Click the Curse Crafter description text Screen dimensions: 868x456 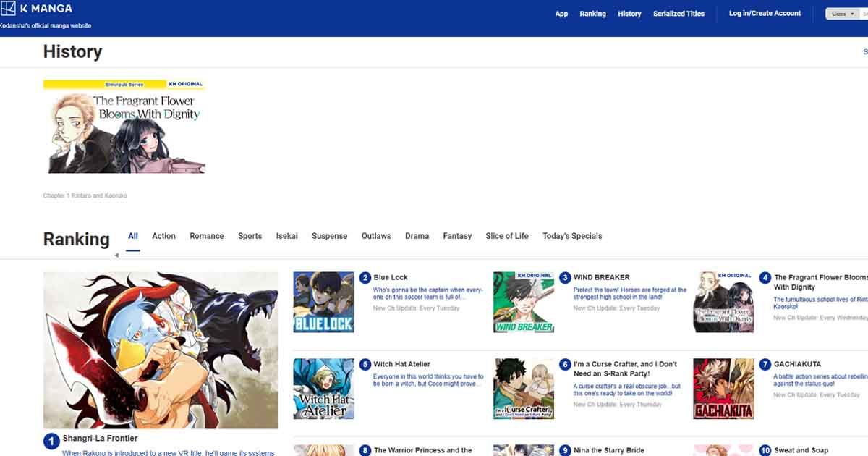(627, 390)
